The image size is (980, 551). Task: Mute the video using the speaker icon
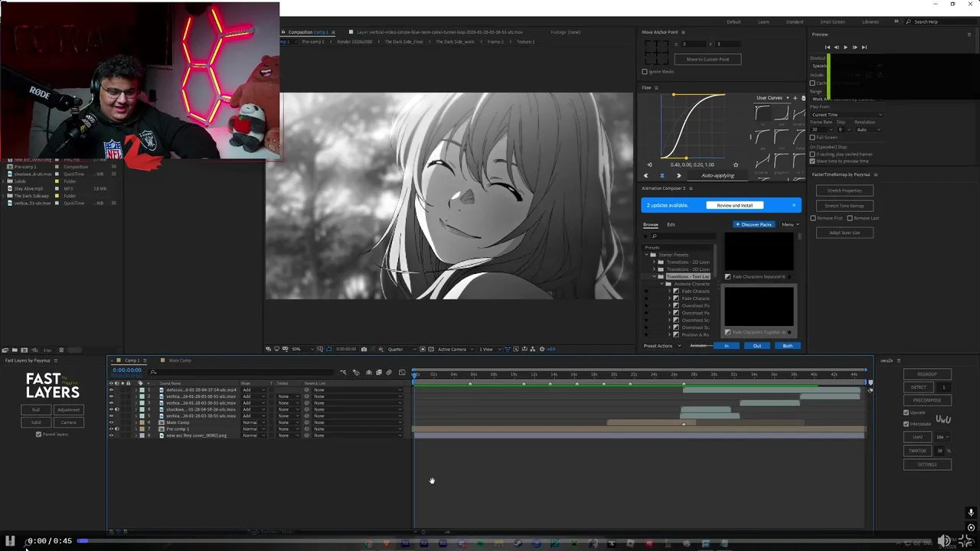[x=945, y=541]
